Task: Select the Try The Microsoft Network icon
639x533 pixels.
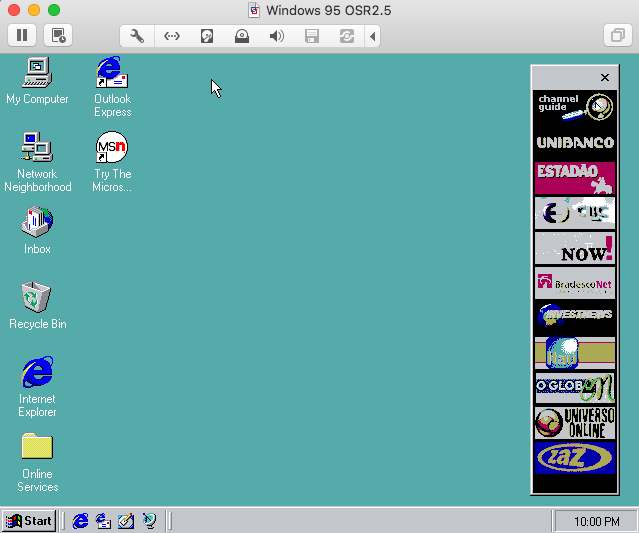Action: coord(112,149)
